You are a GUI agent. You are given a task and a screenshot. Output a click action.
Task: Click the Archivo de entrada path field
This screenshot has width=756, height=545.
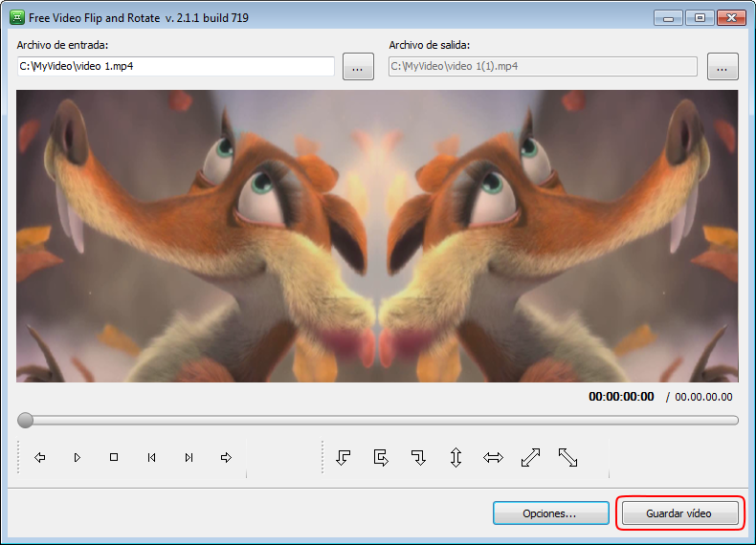click(176, 66)
